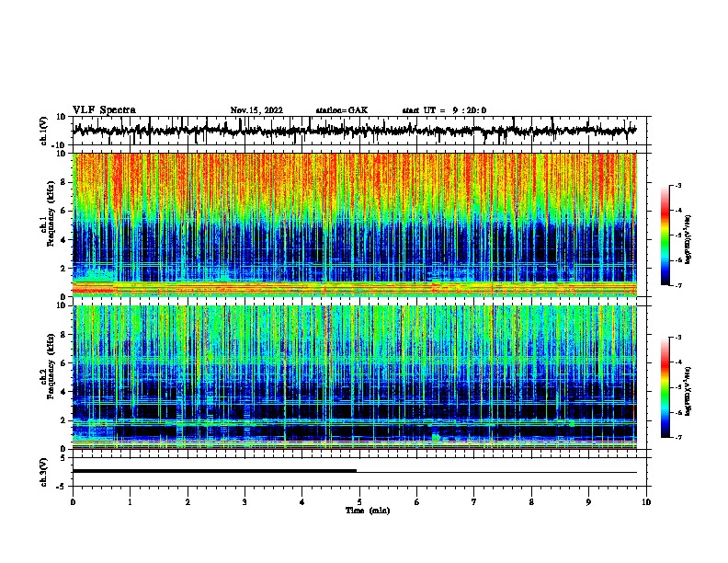This screenshot has width=728, height=563.
Task: Click the '-3' label on ch.1 color scale
Action: tap(678, 185)
